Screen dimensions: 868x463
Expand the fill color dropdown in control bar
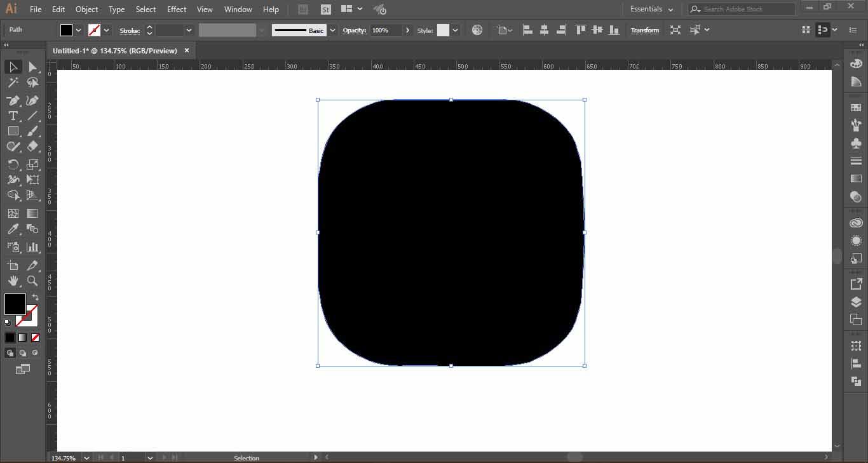79,30
